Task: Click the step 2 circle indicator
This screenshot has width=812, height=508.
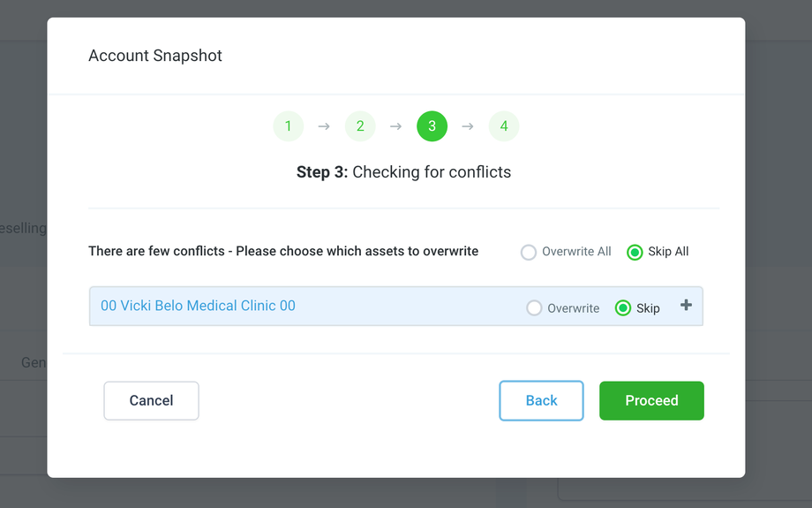Action: coord(360,126)
